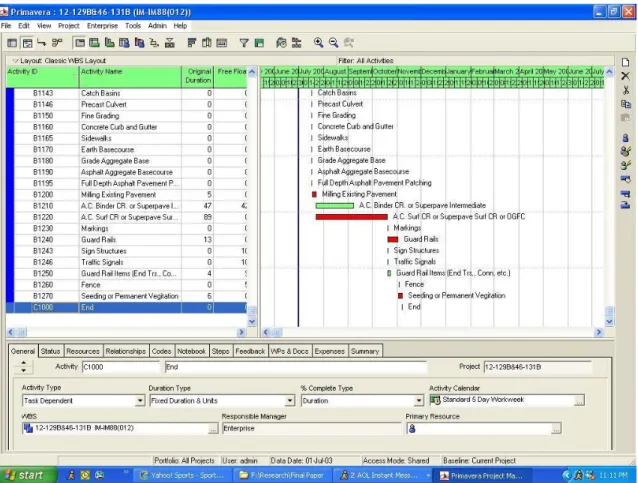638x483 pixels.
Task: Switch to AOL Instant Messenger taskbar button
Action: [384, 475]
